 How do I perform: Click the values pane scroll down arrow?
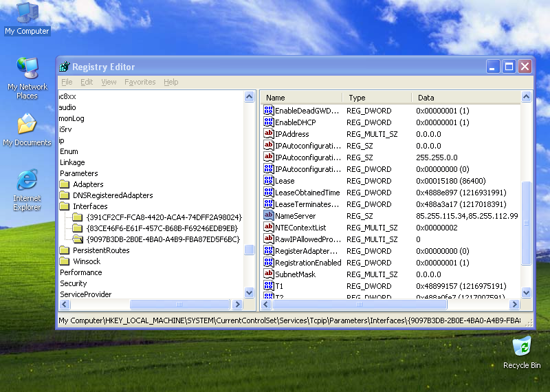[x=526, y=292]
